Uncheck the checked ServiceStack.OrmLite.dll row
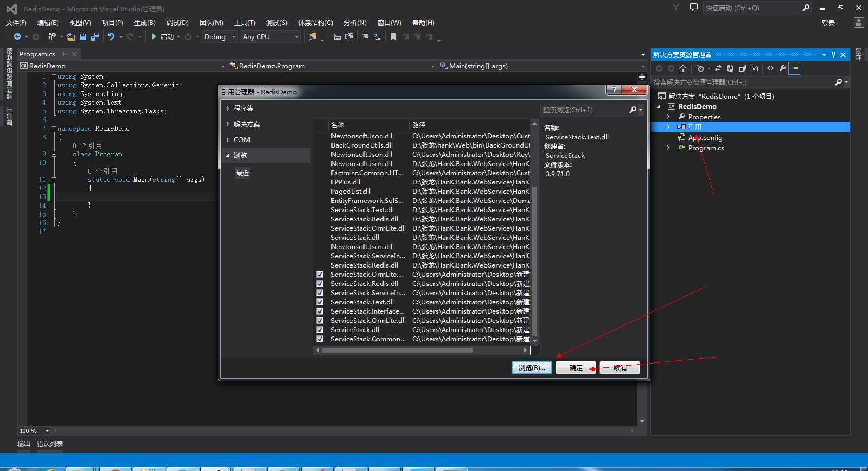 [x=320, y=321]
